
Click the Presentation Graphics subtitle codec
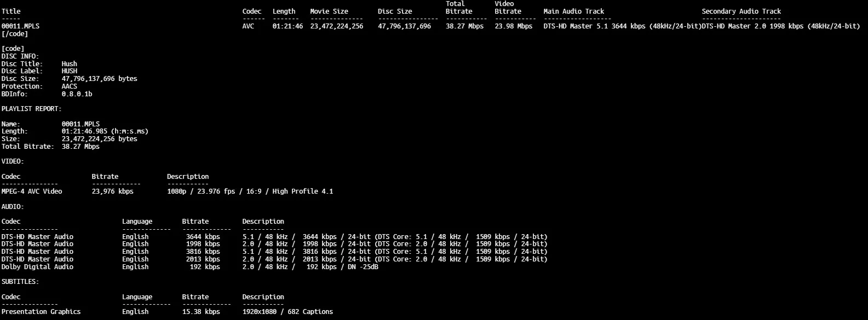[41, 312]
